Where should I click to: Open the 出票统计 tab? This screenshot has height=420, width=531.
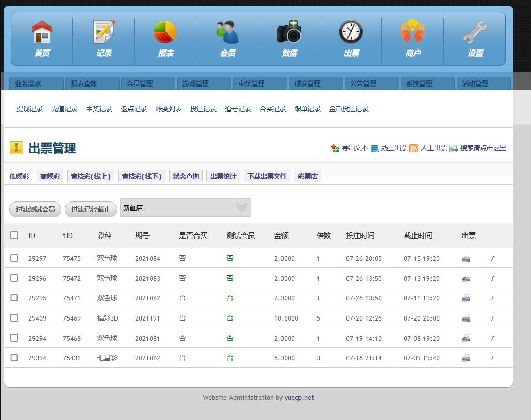coord(223,176)
